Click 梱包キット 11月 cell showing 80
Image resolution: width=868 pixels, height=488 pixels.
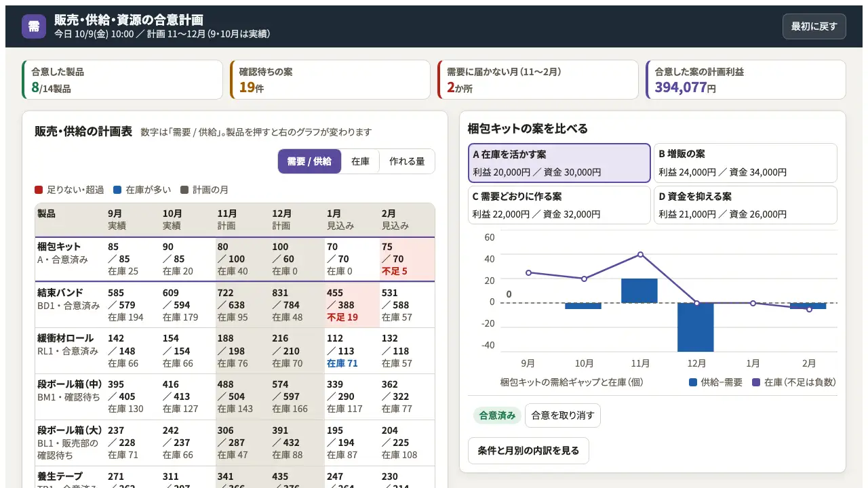242,259
